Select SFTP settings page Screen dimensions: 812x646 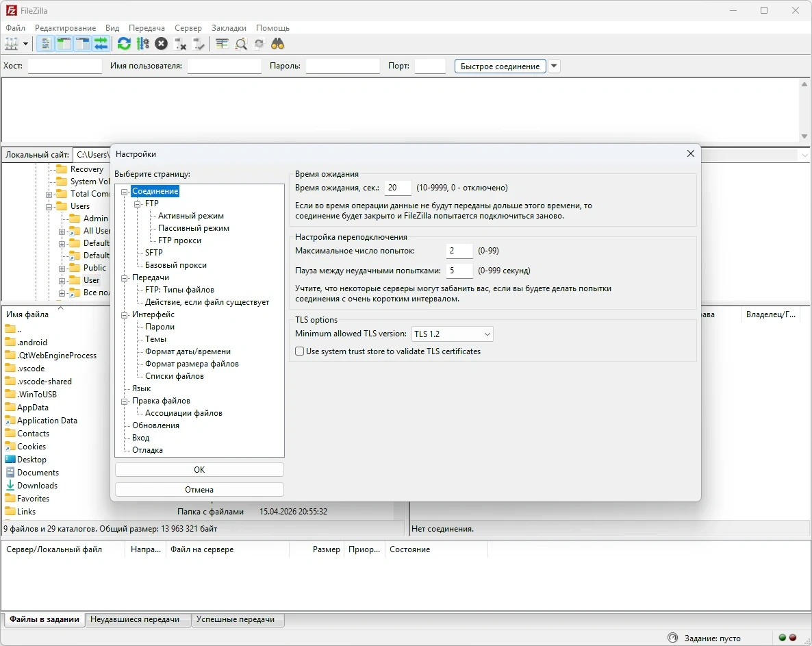click(x=154, y=253)
